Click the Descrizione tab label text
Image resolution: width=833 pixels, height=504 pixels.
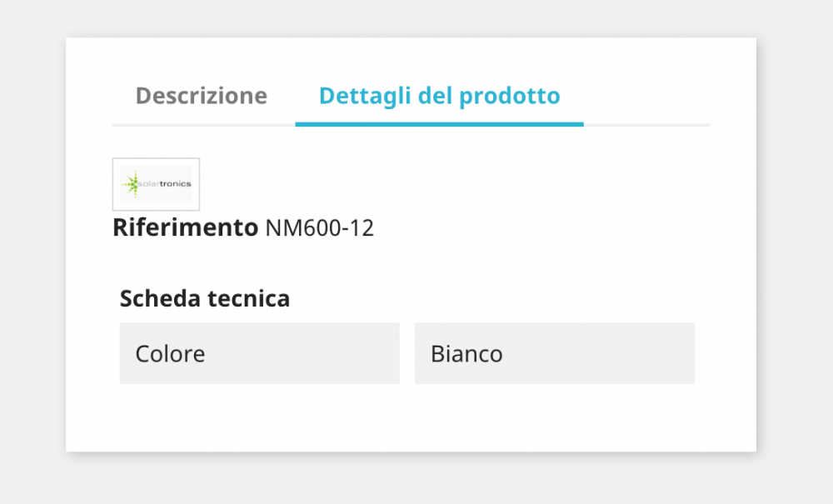pos(201,96)
